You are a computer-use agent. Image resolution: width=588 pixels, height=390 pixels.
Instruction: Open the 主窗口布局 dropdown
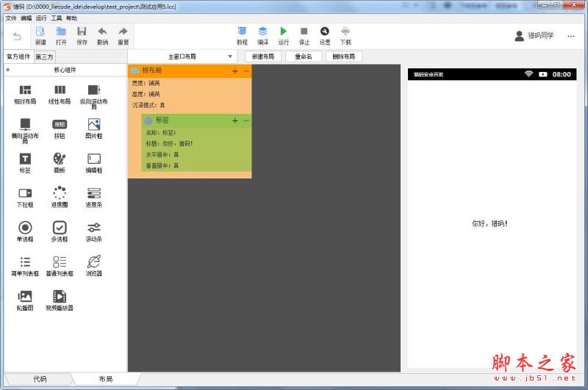182,57
